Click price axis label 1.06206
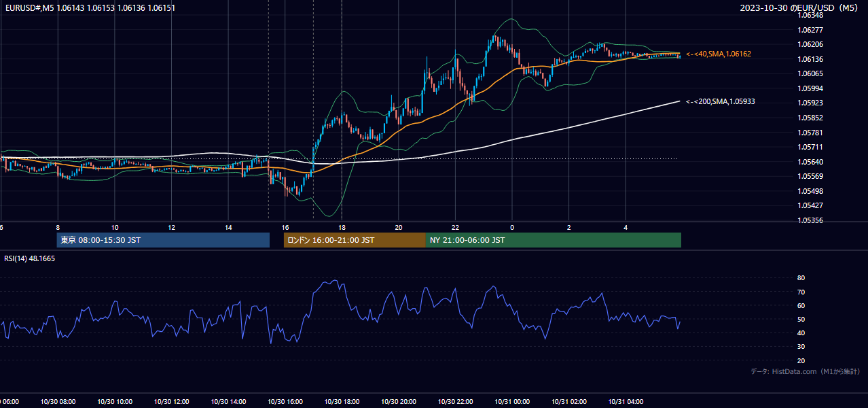Viewport: 868px width, 408px height. (810, 44)
